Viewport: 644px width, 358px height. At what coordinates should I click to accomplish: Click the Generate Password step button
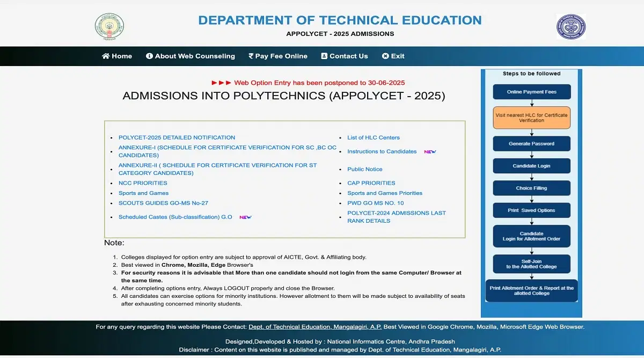coord(532,144)
